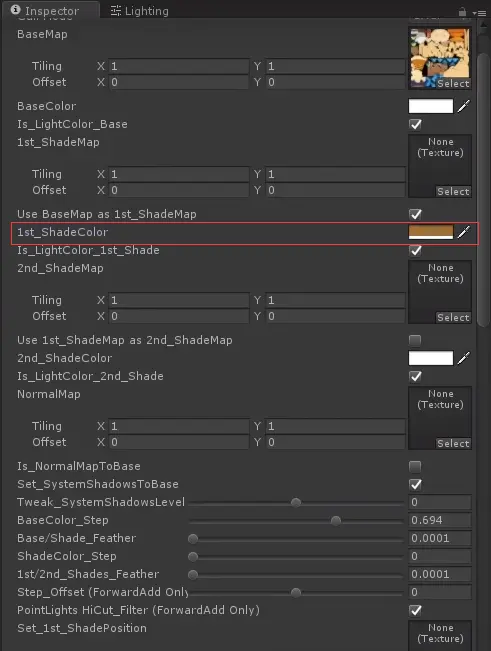Click the 1st_ShadeColor label
The height and width of the screenshot is (651, 491).
coord(63,232)
